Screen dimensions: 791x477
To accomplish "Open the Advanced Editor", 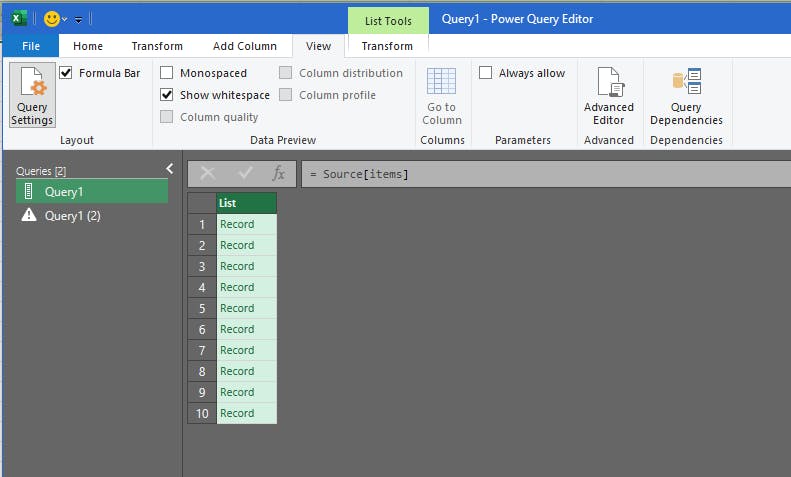I will pyautogui.click(x=609, y=96).
